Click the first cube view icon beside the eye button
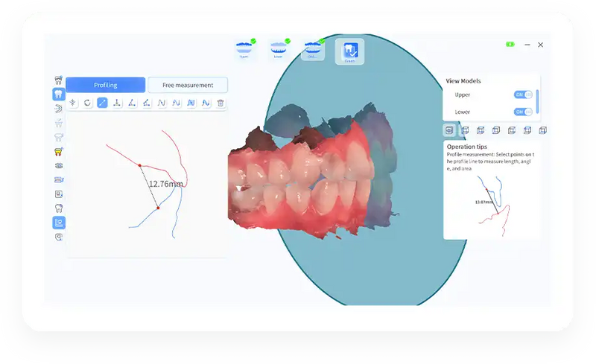 (465, 130)
